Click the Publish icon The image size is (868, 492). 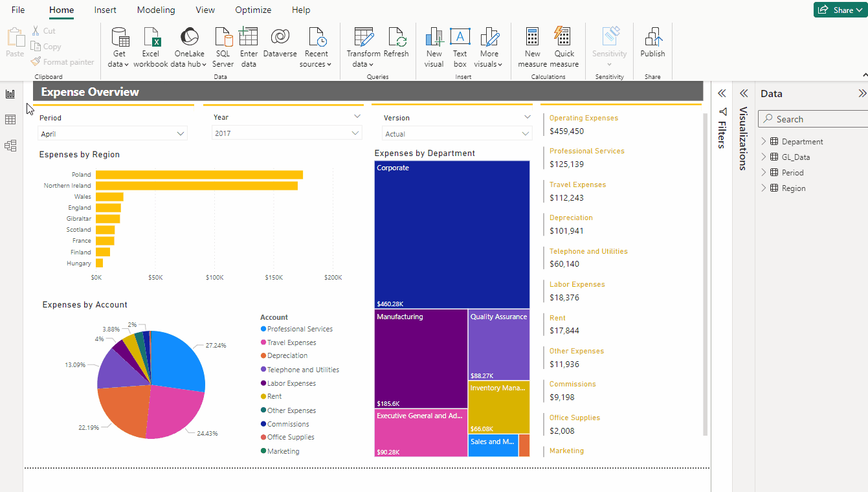(x=652, y=37)
